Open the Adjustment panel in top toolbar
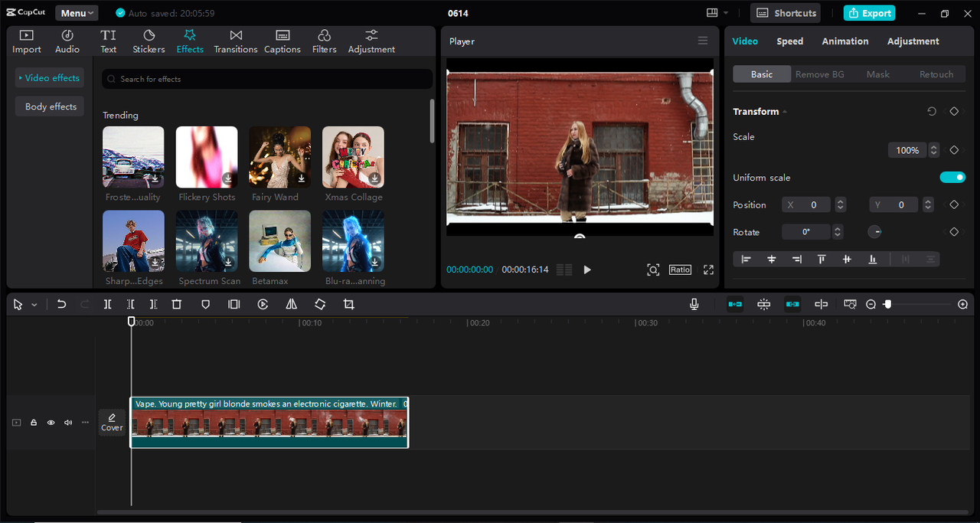This screenshot has height=523, width=980. pyautogui.click(x=371, y=41)
